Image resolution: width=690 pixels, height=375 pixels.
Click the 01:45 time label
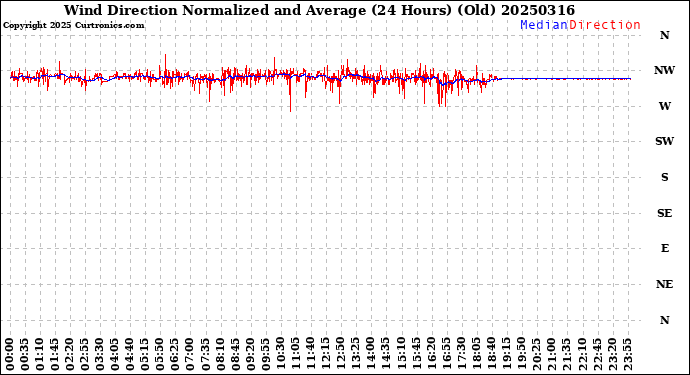pos(55,355)
